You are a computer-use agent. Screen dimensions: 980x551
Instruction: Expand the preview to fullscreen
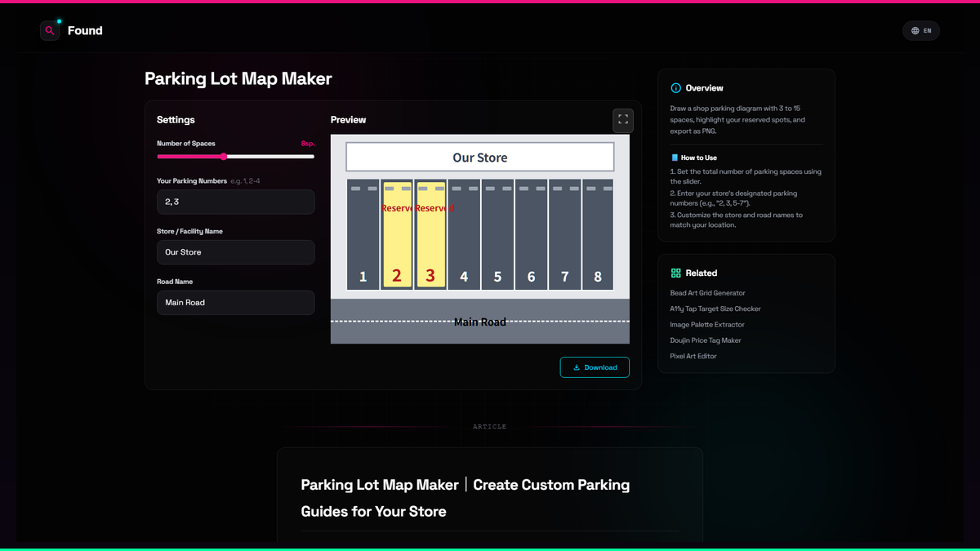(623, 120)
